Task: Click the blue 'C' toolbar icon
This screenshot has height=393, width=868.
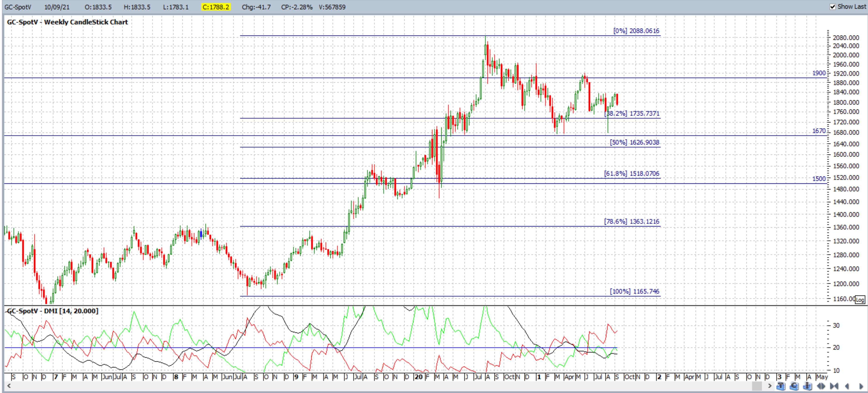Action: pos(794,386)
